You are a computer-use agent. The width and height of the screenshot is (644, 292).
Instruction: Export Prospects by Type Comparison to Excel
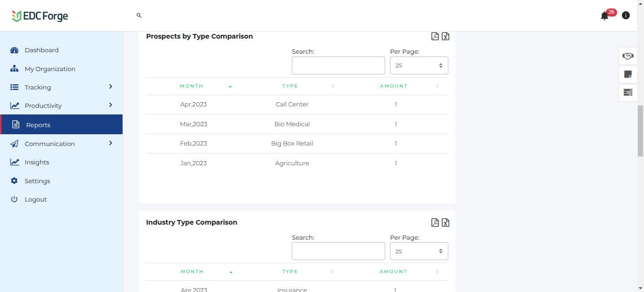[x=446, y=36]
